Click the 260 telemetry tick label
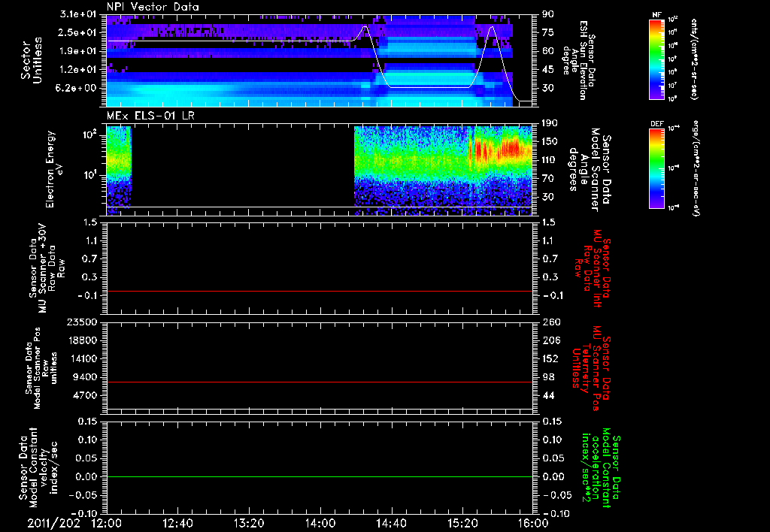This screenshot has height=532, width=770. pyautogui.click(x=550, y=322)
